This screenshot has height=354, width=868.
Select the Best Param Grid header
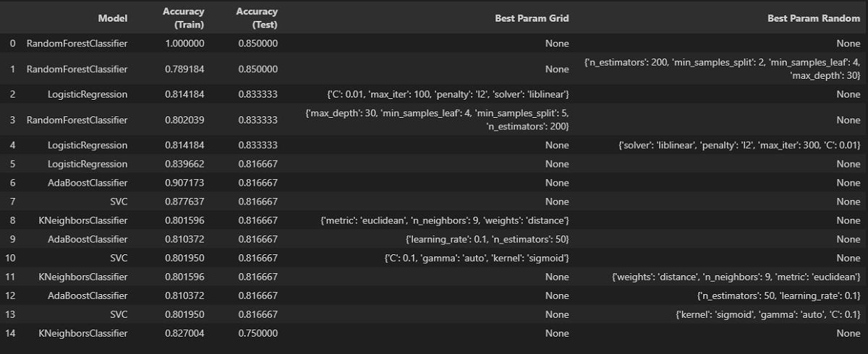point(532,18)
